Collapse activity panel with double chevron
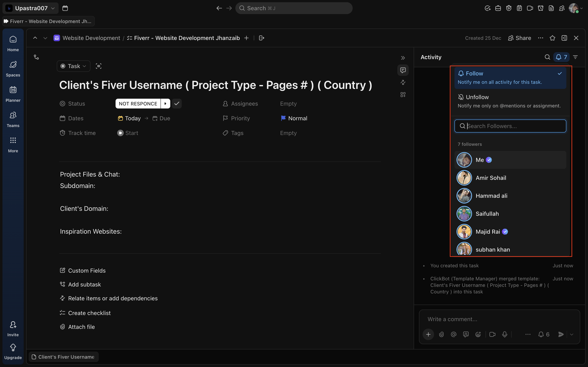Viewport: 588px width, 367px height. 403,58
